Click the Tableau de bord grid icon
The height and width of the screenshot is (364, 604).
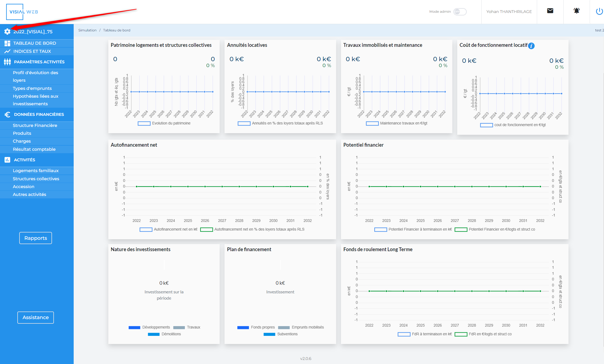(x=7, y=43)
